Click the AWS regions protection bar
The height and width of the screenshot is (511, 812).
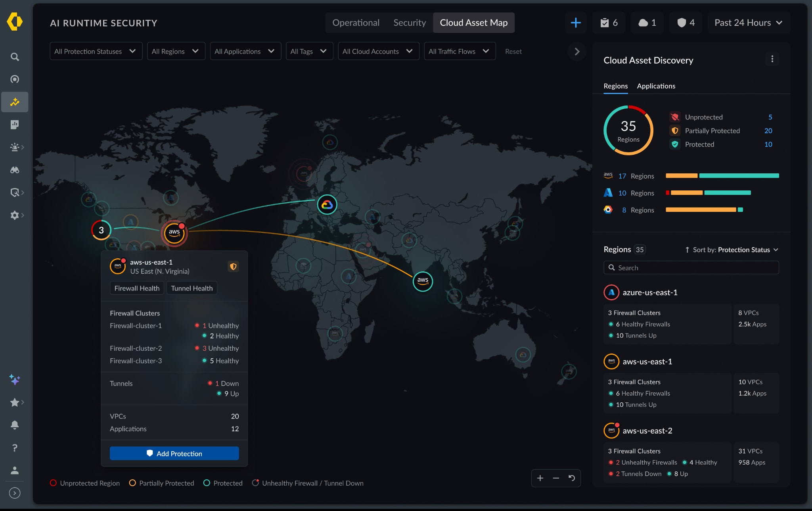pyautogui.click(x=722, y=176)
